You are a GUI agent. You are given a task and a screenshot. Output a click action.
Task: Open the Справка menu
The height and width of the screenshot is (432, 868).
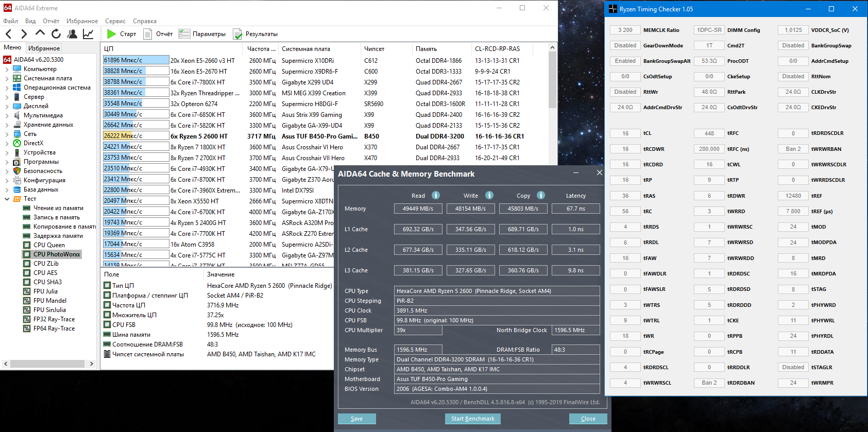(x=145, y=21)
